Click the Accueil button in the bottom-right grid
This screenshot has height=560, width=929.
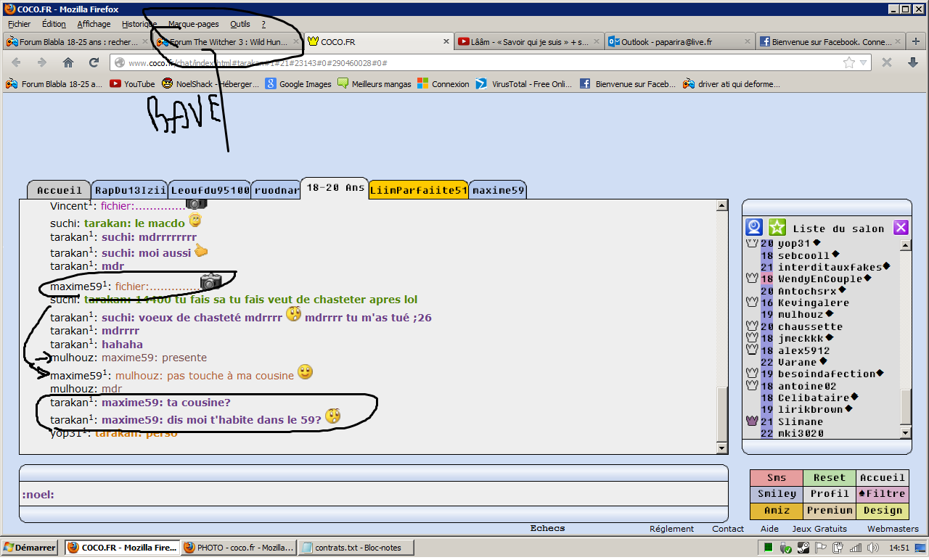coord(883,477)
